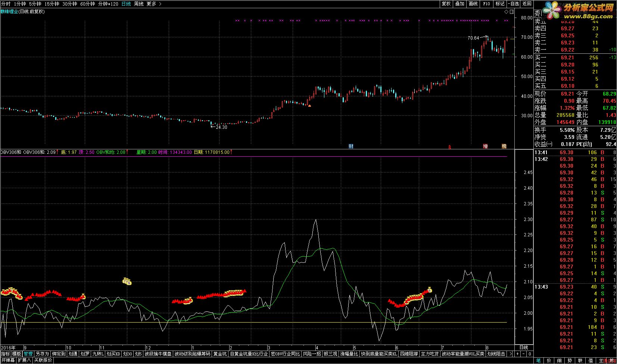Click the 开弹幕 toggle
Image resolution: width=617 pixels, height=364 pixels.
coord(8,360)
